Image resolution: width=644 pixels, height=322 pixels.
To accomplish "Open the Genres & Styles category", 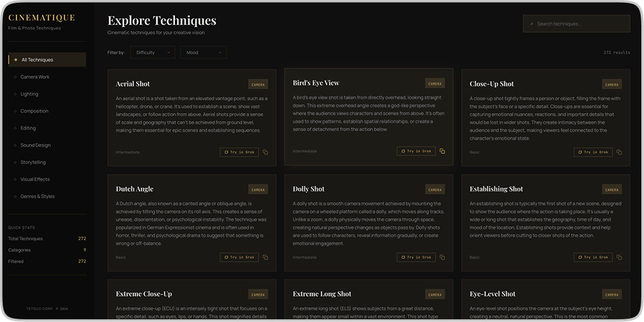I will pyautogui.click(x=47, y=197).
